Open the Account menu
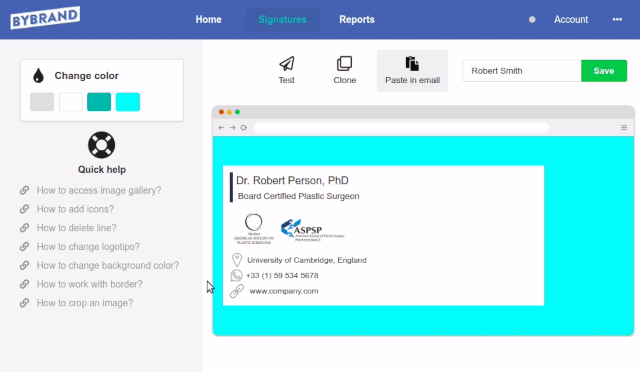The width and height of the screenshot is (640, 372). (x=571, y=19)
